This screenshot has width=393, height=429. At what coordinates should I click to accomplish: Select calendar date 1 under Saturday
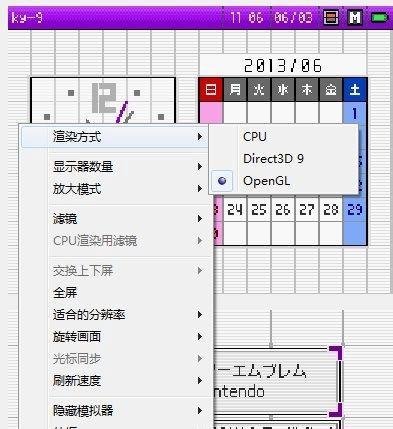coord(355,113)
